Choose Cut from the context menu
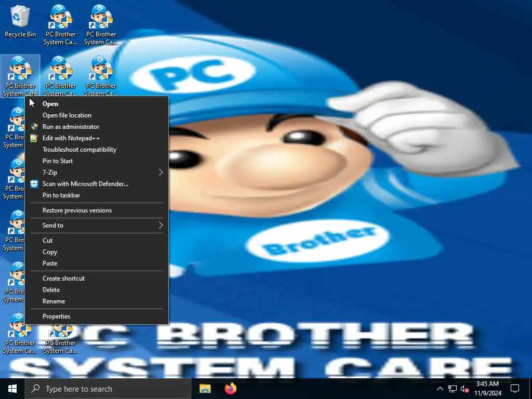 pyautogui.click(x=97, y=241)
